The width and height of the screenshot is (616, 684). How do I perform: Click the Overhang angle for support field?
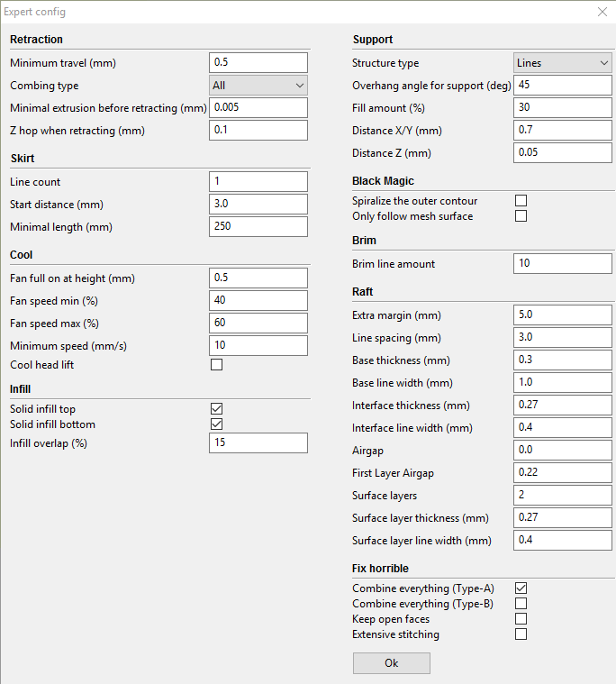[562, 85]
